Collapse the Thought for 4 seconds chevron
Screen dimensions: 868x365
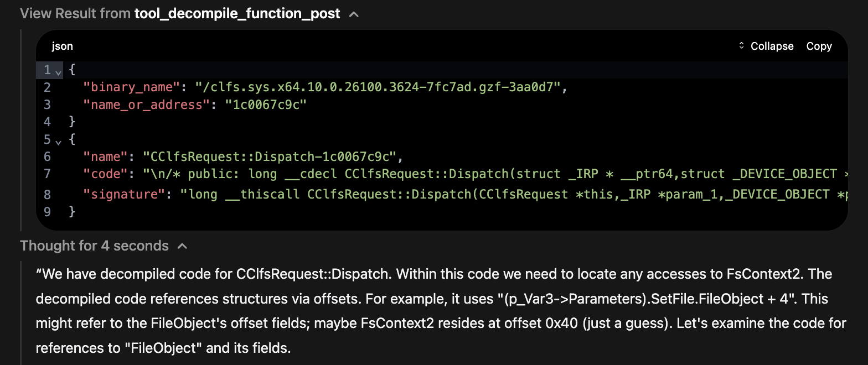click(182, 246)
